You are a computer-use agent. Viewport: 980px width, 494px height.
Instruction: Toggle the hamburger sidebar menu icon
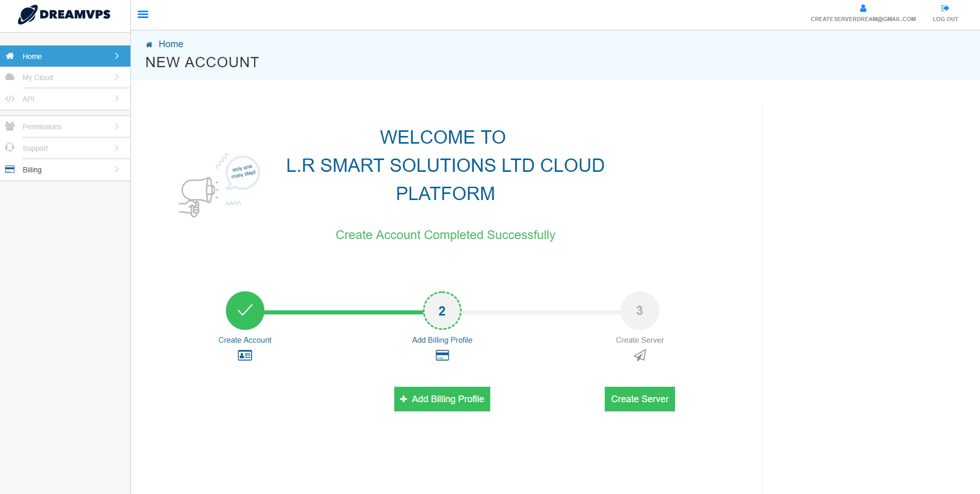(x=143, y=14)
